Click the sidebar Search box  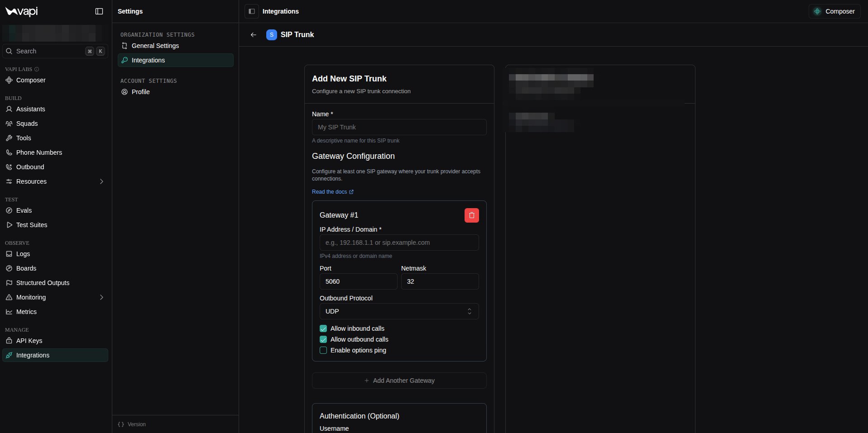click(55, 51)
